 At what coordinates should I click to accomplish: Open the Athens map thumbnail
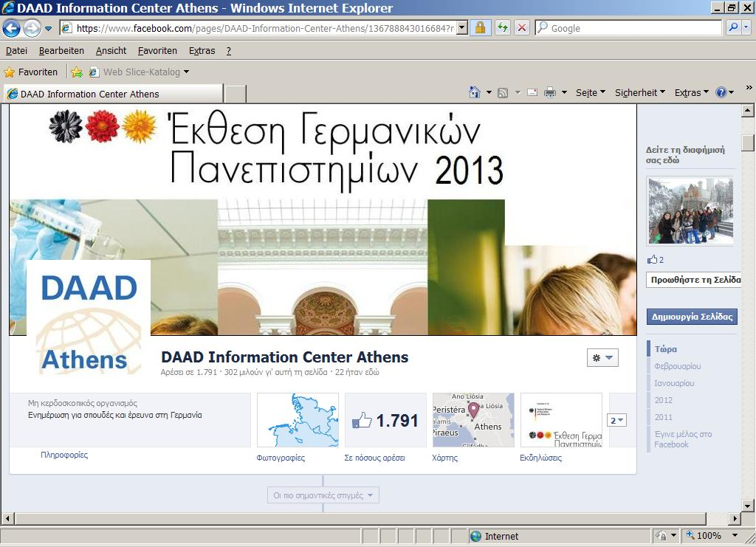tap(473, 420)
